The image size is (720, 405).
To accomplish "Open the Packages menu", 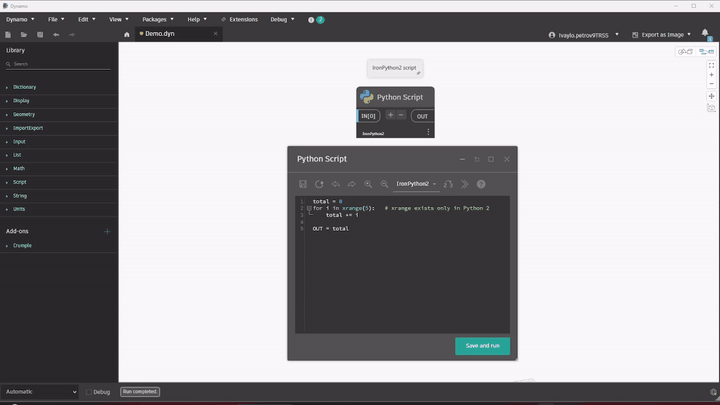I will pyautogui.click(x=157, y=19).
